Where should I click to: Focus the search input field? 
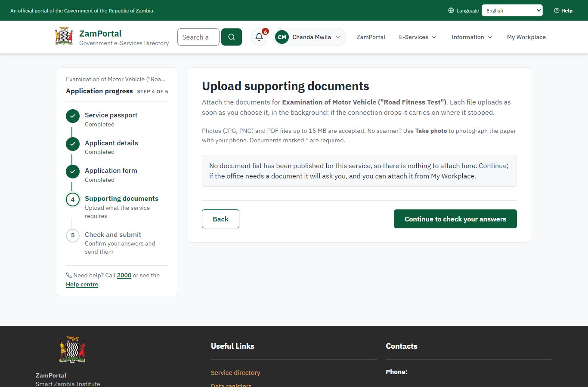(x=198, y=37)
